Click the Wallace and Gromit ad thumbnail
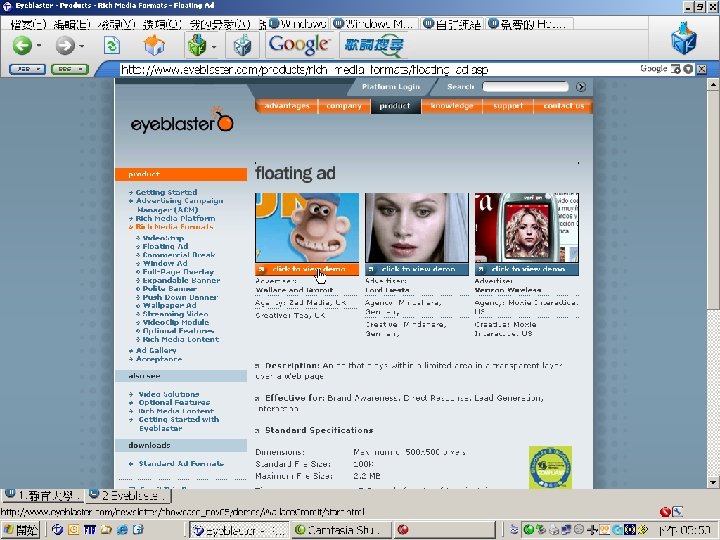 (307, 228)
